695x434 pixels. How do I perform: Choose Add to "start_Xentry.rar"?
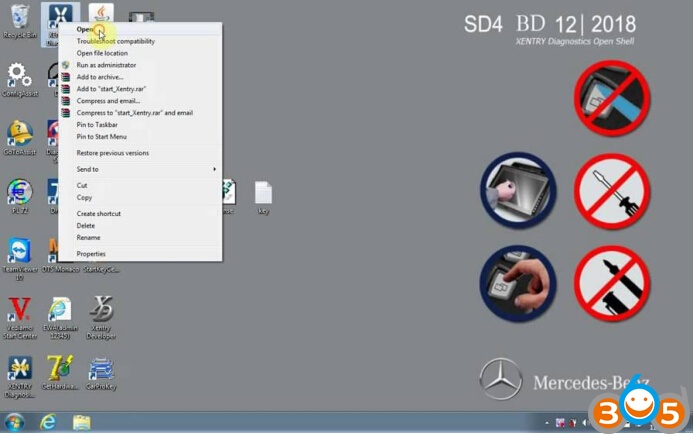141,89
